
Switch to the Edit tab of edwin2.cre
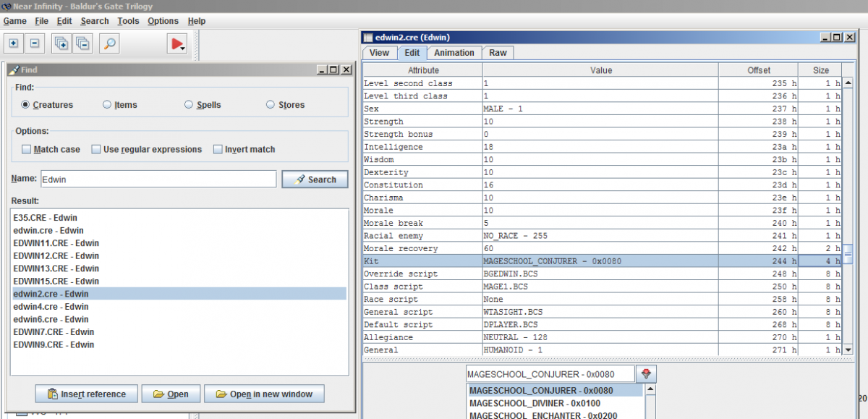[x=412, y=53]
